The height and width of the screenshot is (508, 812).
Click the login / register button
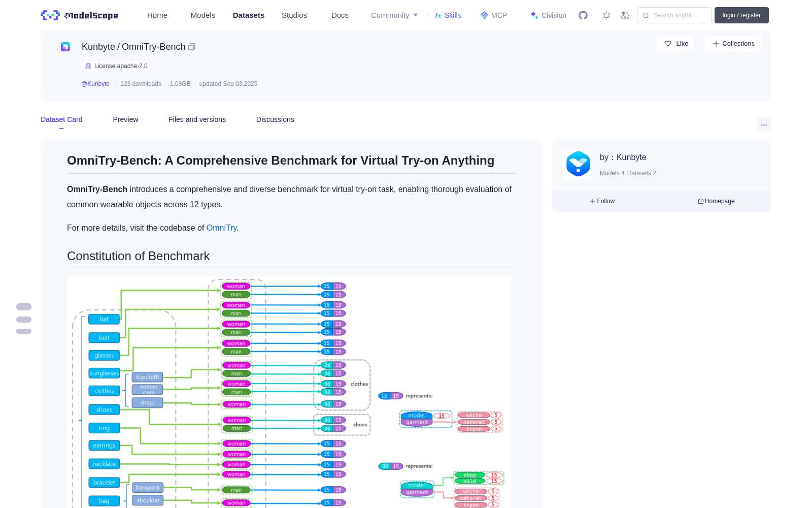[741, 15]
